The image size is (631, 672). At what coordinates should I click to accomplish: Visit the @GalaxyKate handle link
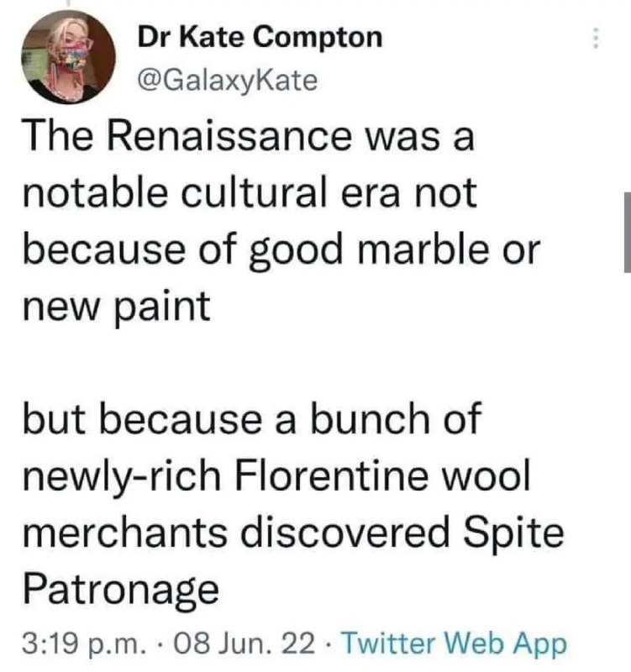[x=227, y=81]
